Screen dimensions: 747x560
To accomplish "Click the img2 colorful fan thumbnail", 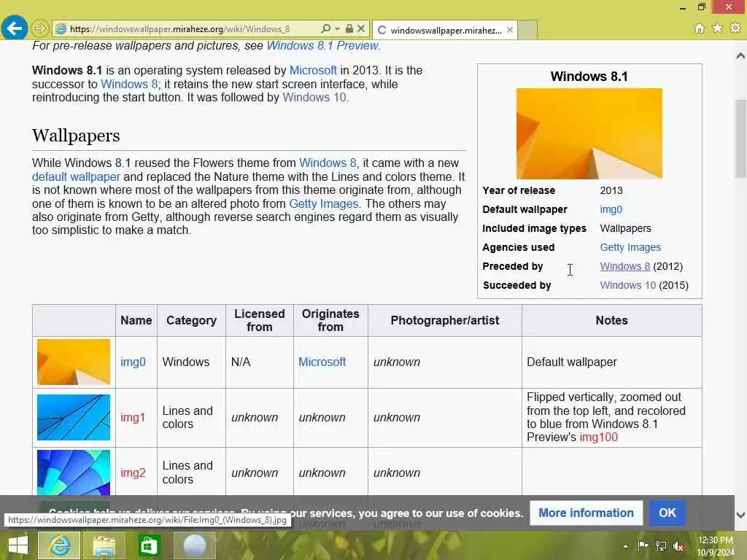I will coord(74,472).
